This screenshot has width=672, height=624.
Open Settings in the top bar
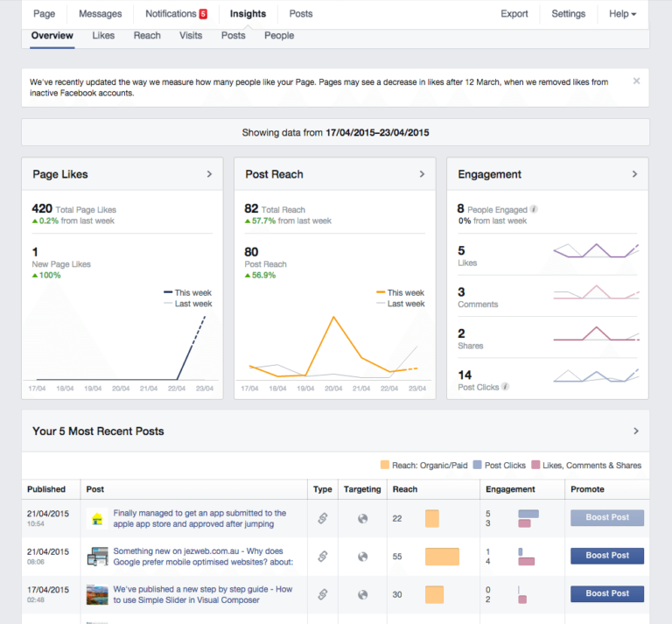click(568, 14)
